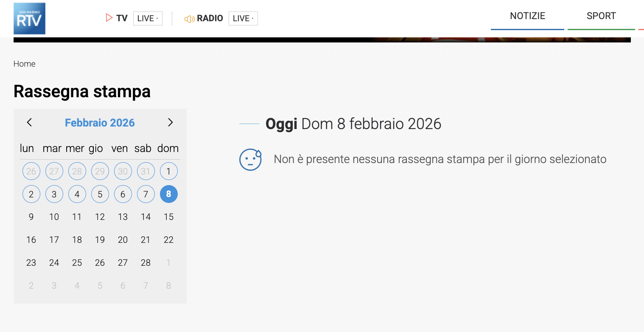The height and width of the screenshot is (332, 644).
Task: Click the San Marino RTV logo
Action: pos(29,18)
